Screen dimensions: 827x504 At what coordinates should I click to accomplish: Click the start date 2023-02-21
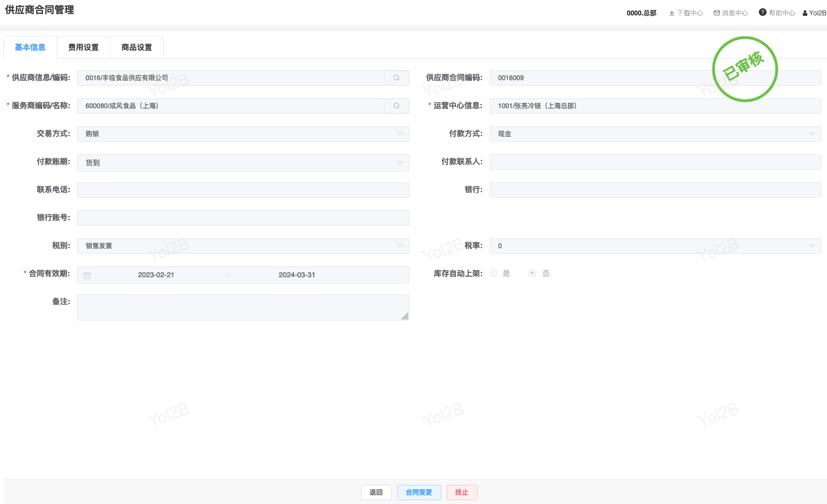[156, 275]
